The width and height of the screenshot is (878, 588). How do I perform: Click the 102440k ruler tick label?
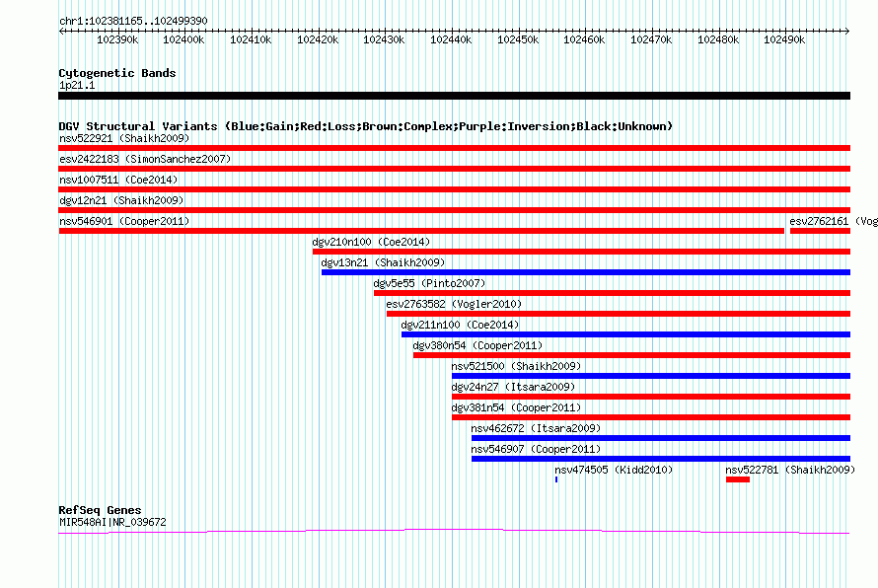coord(451,39)
